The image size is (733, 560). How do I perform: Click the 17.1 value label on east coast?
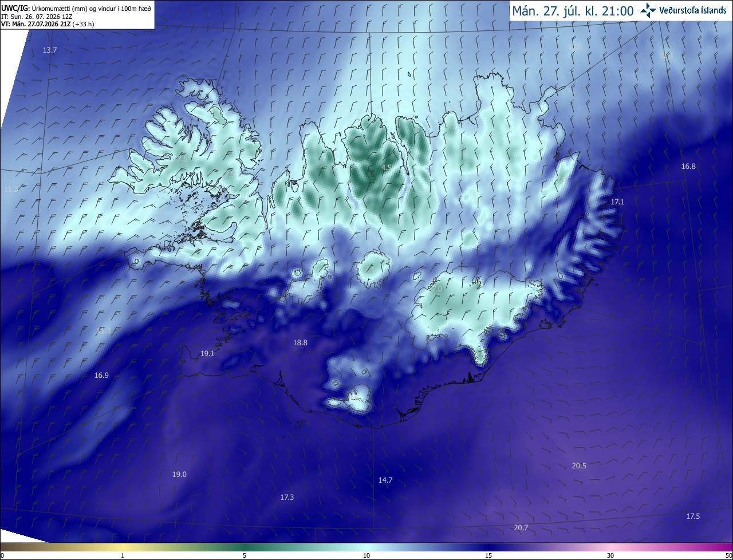click(x=617, y=202)
